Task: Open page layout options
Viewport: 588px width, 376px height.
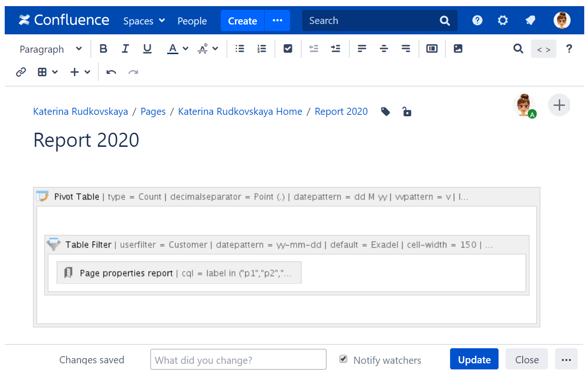Action: [x=432, y=48]
